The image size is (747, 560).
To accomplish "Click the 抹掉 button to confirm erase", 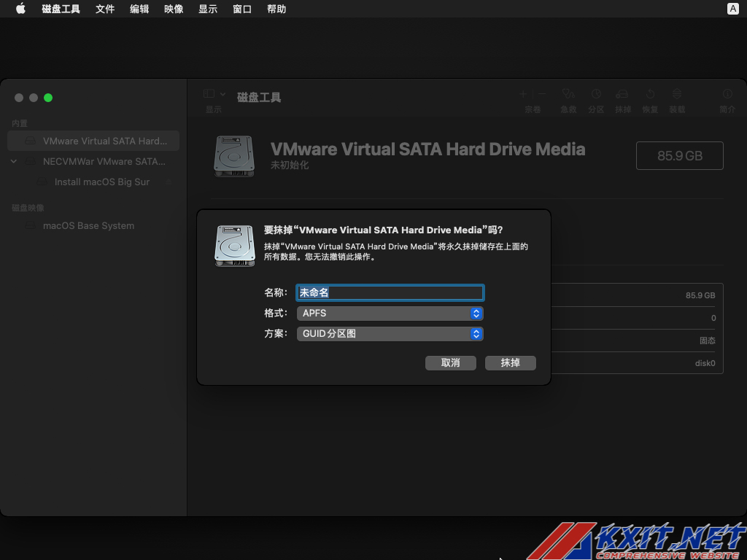I will [x=510, y=363].
